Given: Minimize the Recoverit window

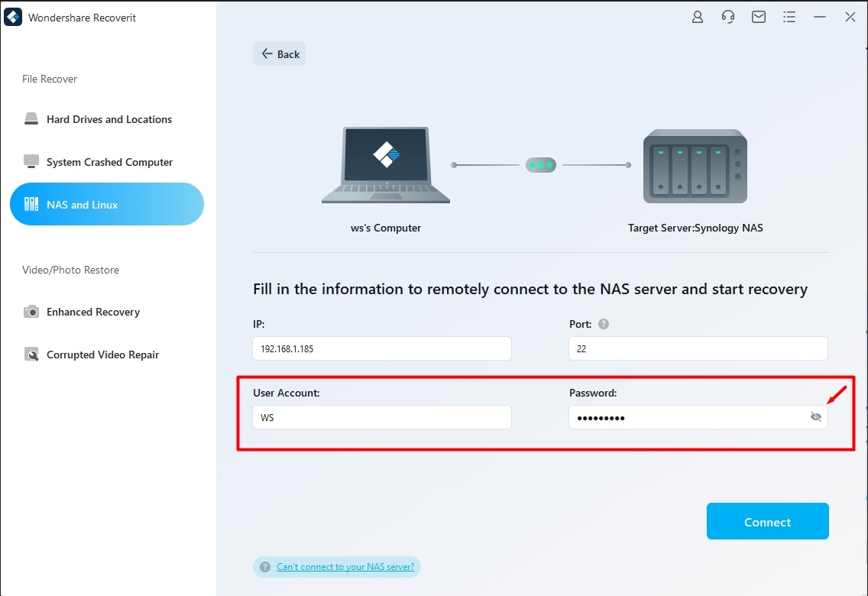Looking at the screenshot, I should (x=820, y=17).
